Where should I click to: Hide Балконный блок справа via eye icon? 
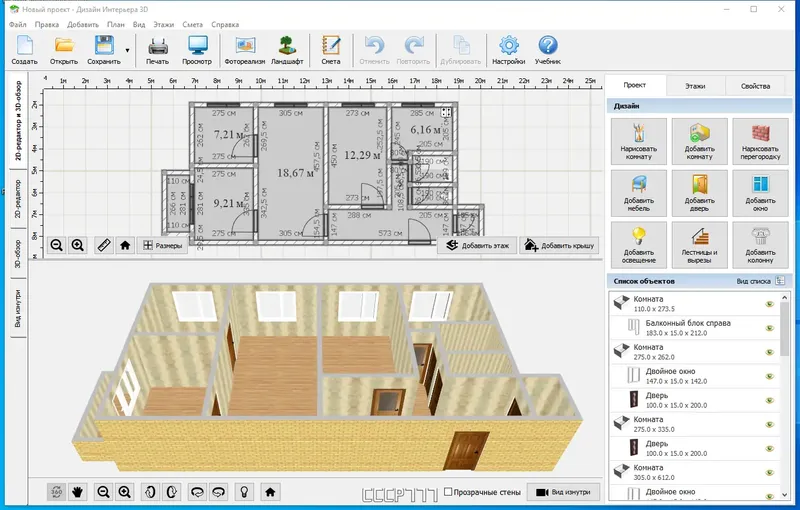[x=771, y=327]
